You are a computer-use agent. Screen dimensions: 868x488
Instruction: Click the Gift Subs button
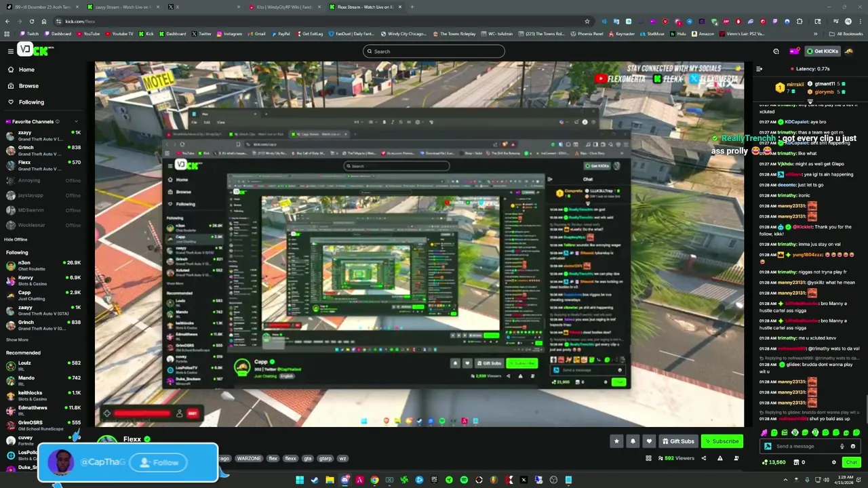coord(678,441)
